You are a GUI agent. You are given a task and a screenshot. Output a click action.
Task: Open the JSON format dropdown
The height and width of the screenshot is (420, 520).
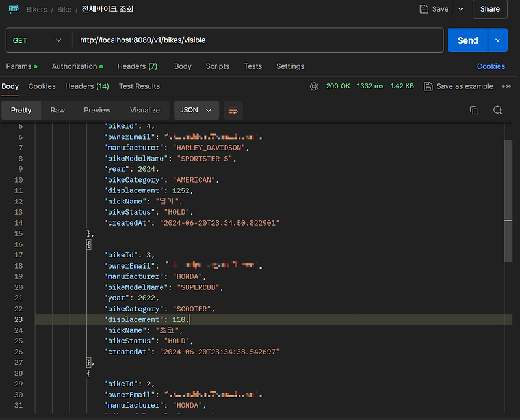click(196, 111)
